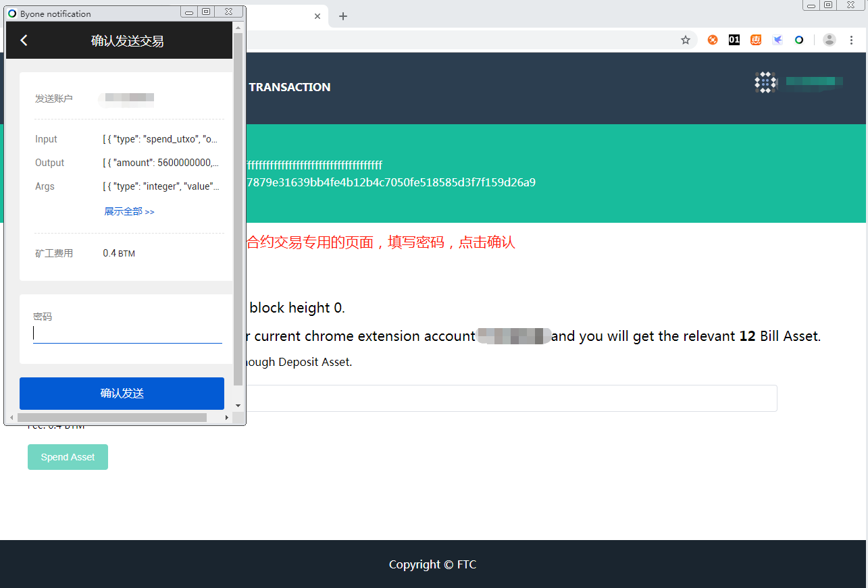Viewport: 868px width, 588px height.
Task: Click the Copyright © FTC footer text
Action: 433,564
